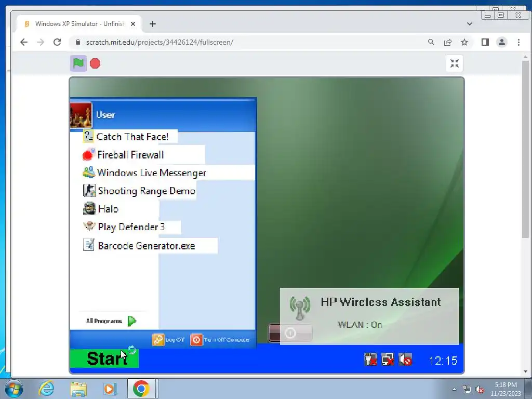Reload the page
532x399 pixels.
pos(57,42)
